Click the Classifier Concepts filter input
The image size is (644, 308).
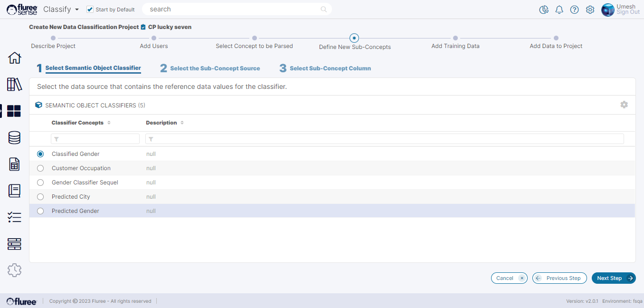pyautogui.click(x=95, y=139)
